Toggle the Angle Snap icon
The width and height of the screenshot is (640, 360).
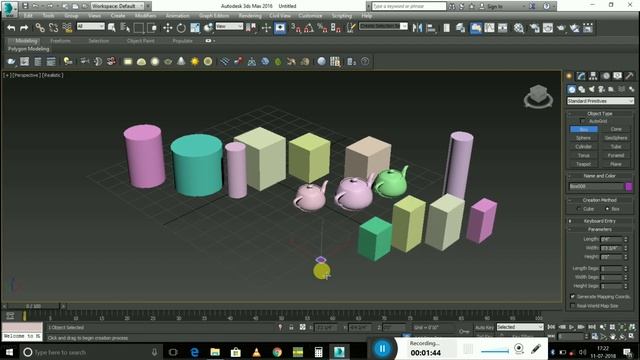309,28
